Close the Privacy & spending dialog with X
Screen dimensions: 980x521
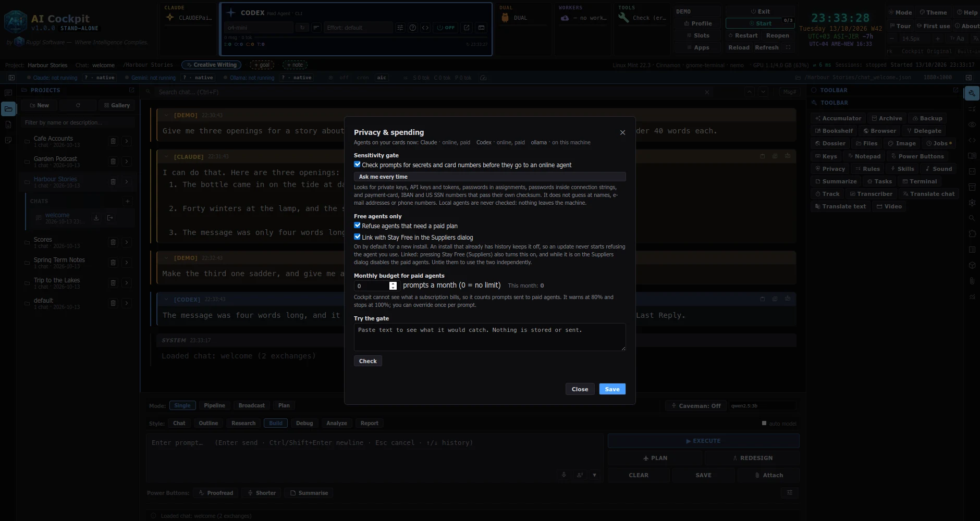pos(622,132)
